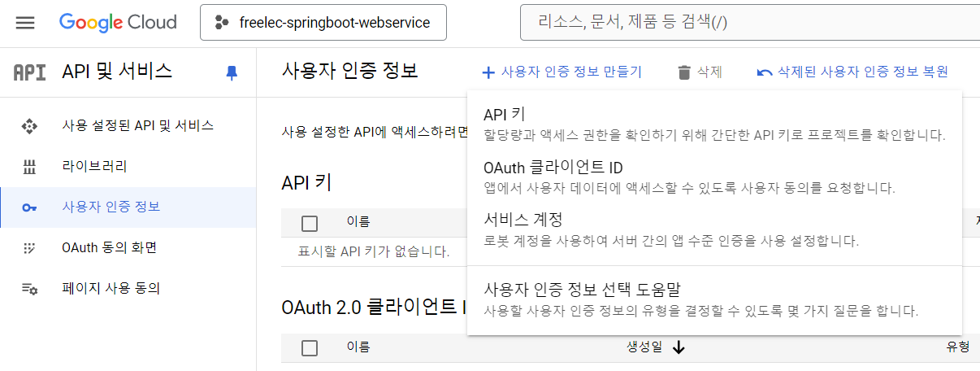The width and height of the screenshot is (980, 371).
Task: Select 사용자 인증 정보 in sidebar
Action: [x=128, y=207]
